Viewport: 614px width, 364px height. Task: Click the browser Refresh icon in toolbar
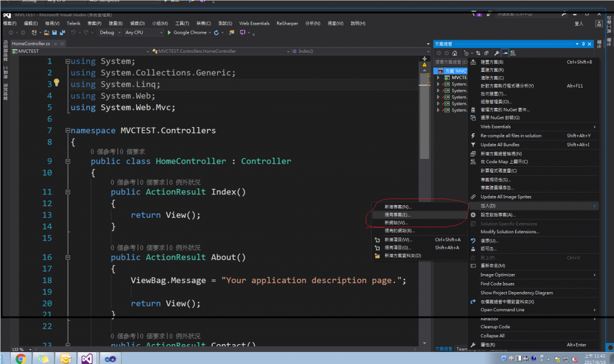tap(216, 32)
